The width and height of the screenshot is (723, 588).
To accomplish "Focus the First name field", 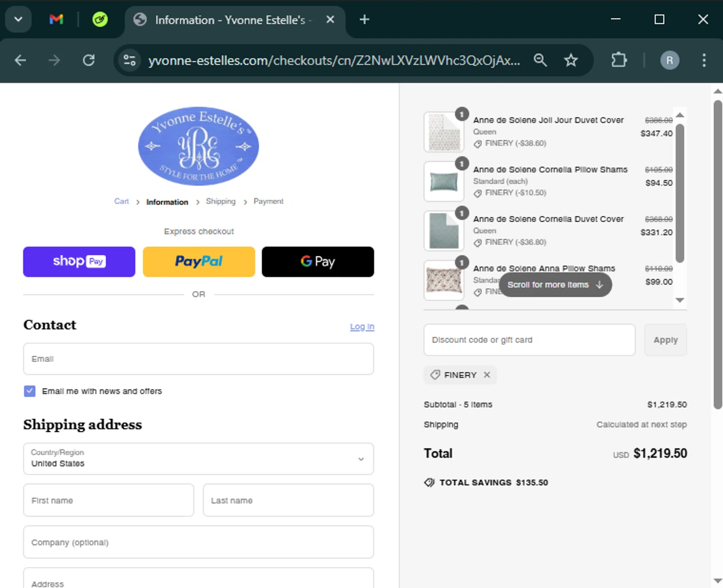I will [108, 500].
